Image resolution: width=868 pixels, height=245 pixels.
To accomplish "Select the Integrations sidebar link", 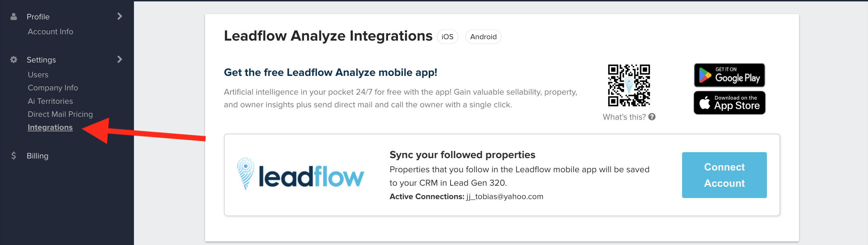I will click(50, 127).
